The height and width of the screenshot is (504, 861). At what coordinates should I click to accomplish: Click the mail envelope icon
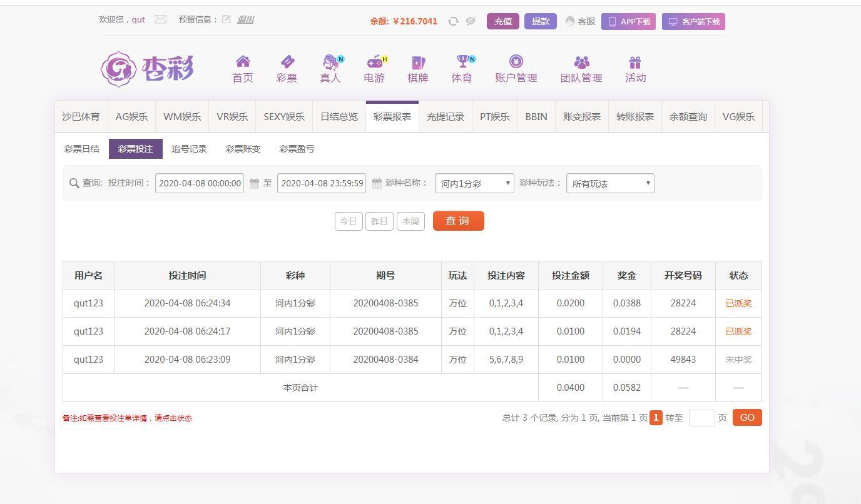(x=160, y=19)
